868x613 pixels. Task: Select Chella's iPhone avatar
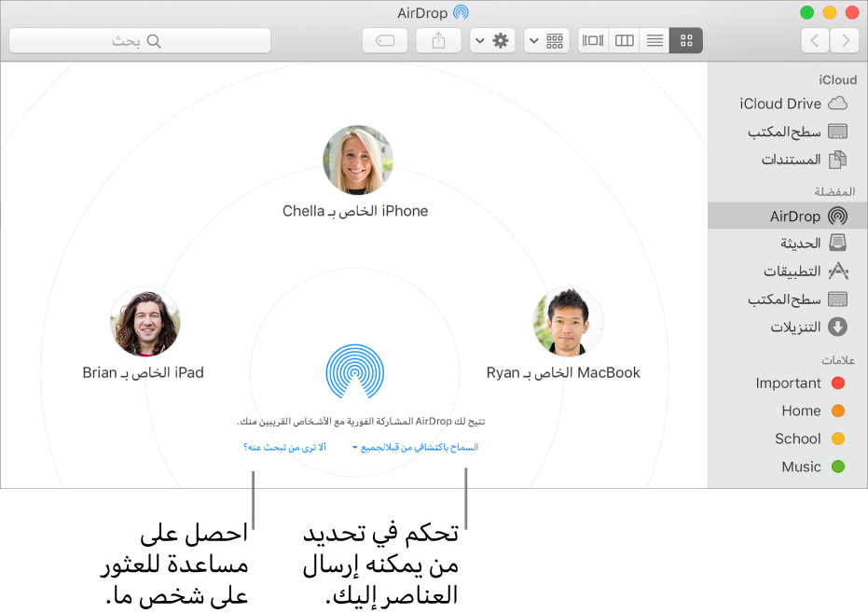(358, 160)
